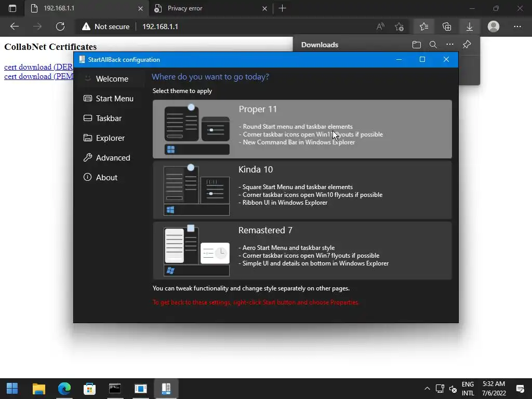
Task: Toggle the Downloads toolbar button
Action: tap(470, 26)
